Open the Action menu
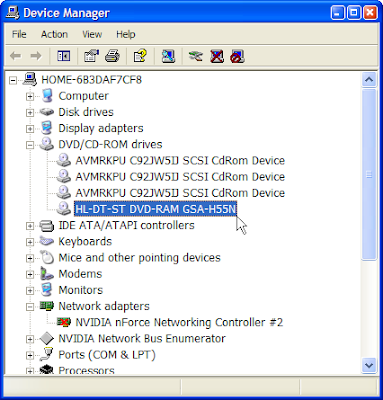 pyautogui.click(x=54, y=34)
